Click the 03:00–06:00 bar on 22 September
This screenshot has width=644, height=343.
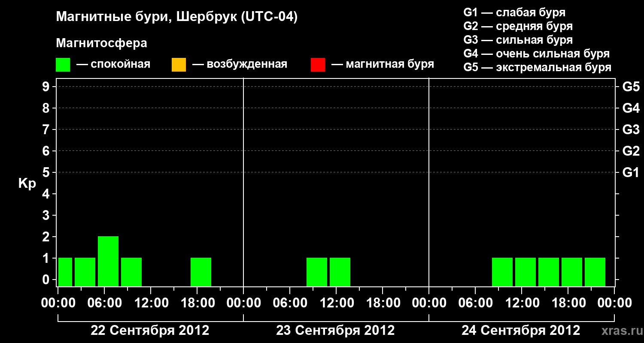click(x=85, y=272)
